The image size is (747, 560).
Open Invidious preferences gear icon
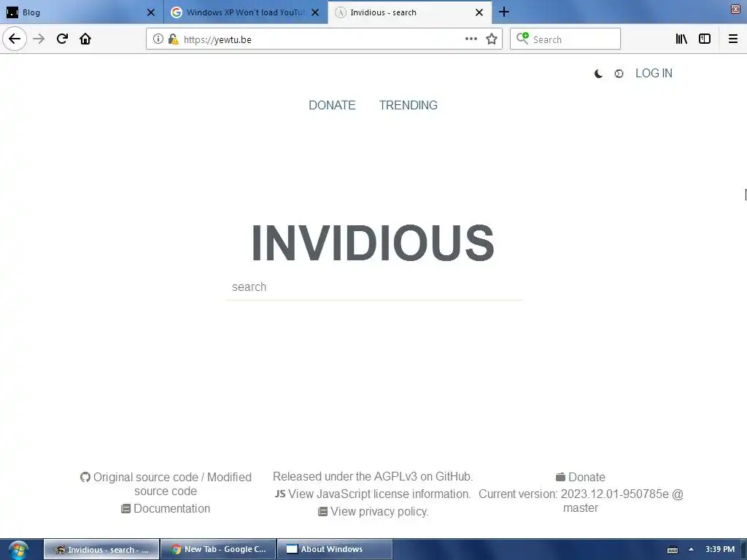point(619,74)
